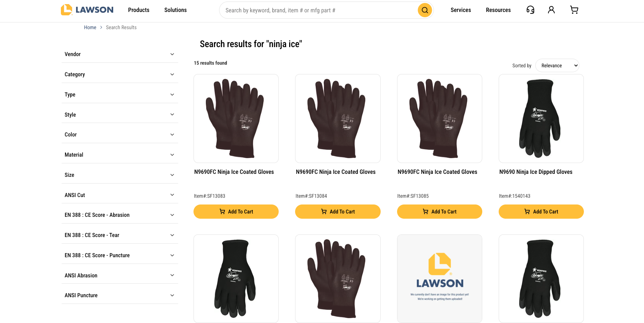Open the Relevance sort dropdown

click(557, 65)
